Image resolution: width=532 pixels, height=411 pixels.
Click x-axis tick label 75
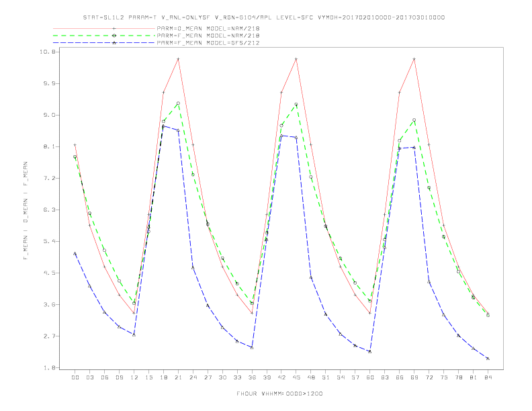click(444, 377)
